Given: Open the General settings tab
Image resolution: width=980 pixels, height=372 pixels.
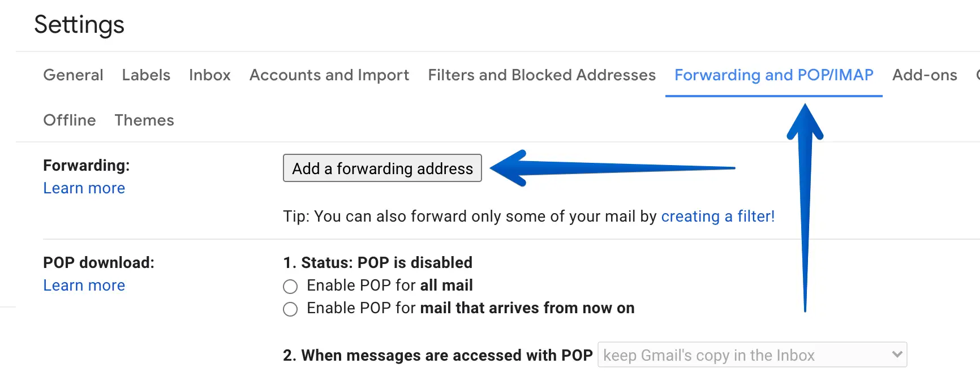Looking at the screenshot, I should [73, 75].
